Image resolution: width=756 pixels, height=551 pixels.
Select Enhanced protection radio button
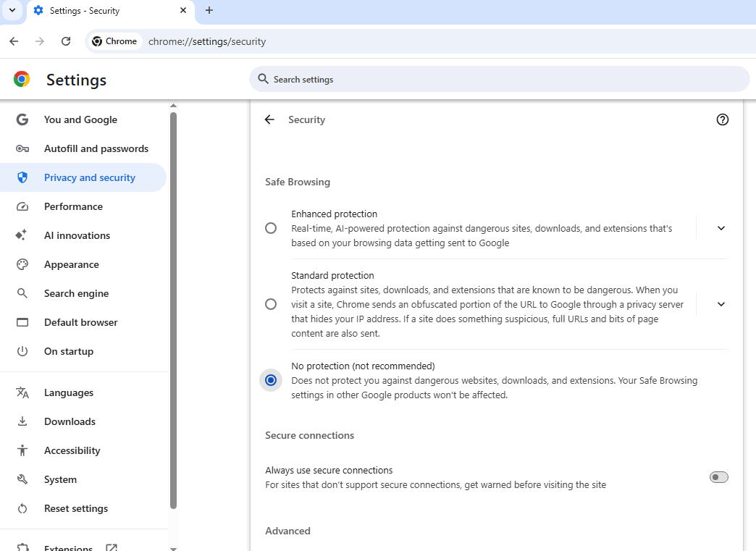point(271,228)
